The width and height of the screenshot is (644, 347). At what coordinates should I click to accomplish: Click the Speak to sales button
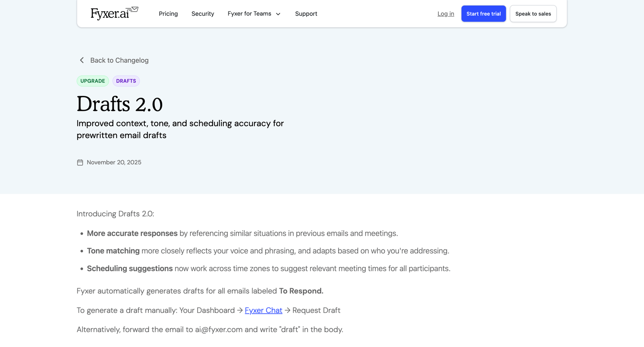(x=533, y=14)
